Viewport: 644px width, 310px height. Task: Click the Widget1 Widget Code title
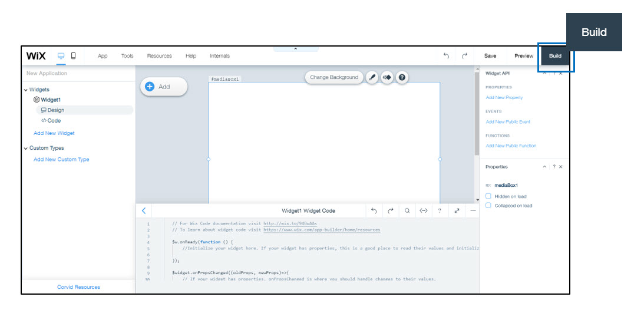click(x=308, y=210)
